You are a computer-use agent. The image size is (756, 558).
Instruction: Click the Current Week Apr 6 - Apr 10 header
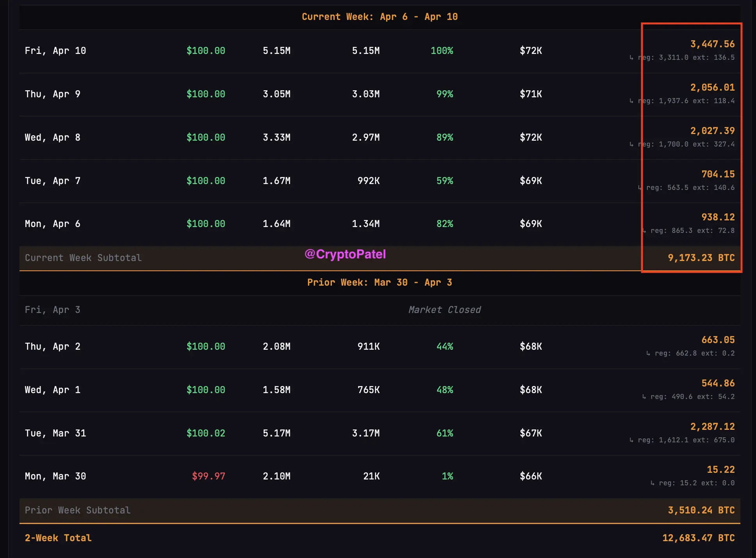pos(380,17)
